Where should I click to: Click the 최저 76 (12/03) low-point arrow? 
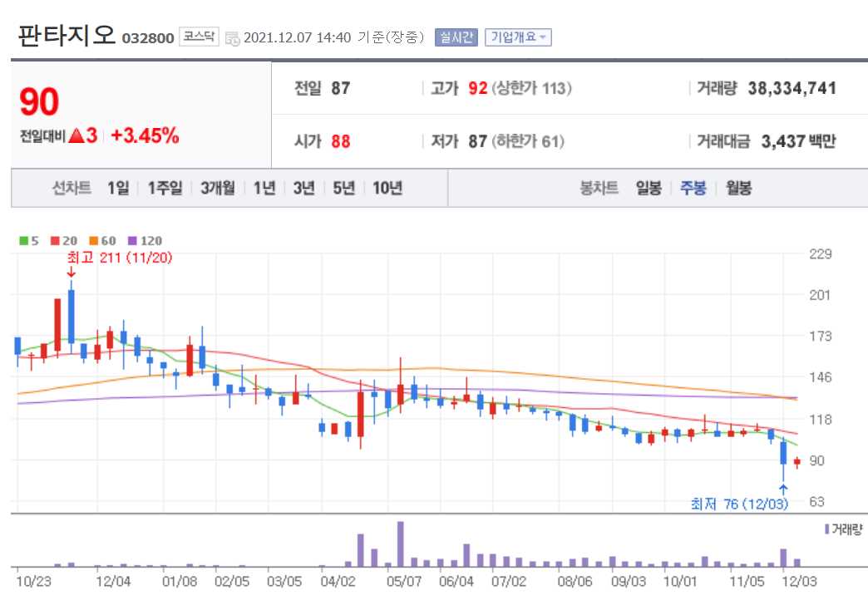point(783,488)
